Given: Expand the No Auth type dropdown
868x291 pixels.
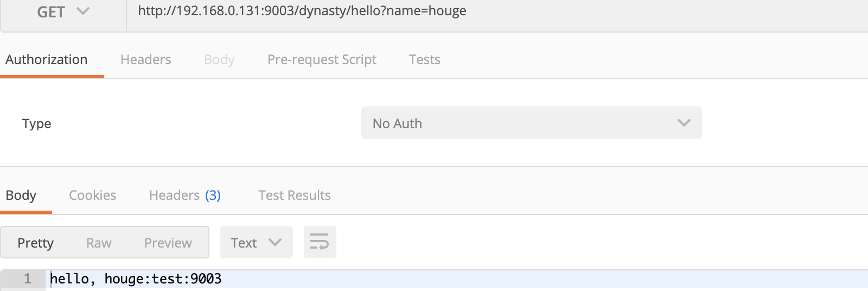Looking at the screenshot, I should (532, 123).
